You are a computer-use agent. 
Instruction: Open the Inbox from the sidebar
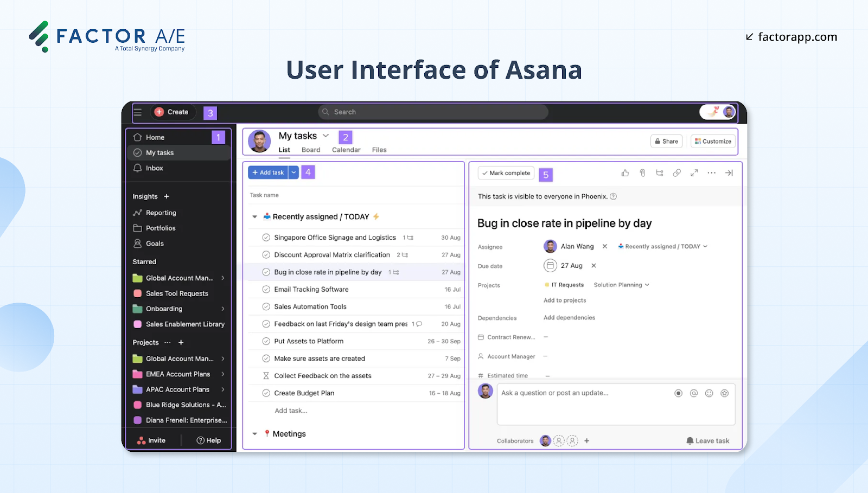(154, 168)
